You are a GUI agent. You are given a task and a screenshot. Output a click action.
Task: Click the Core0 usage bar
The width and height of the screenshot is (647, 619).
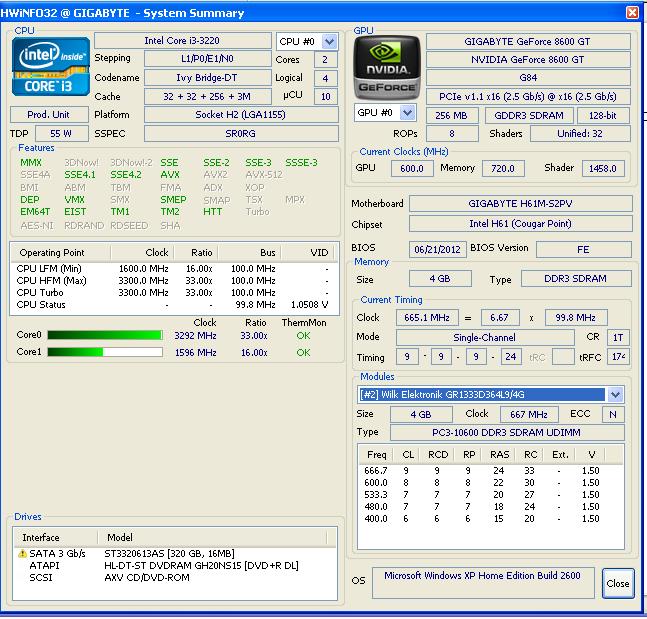click(x=105, y=335)
